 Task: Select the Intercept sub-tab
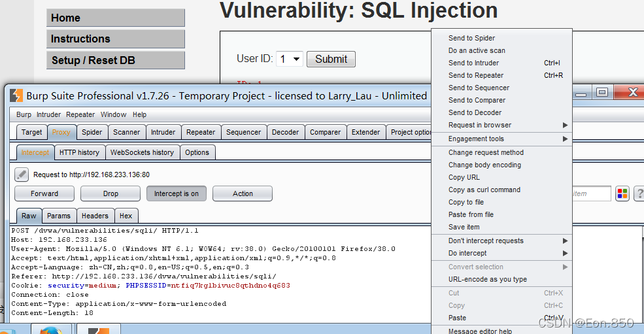35,152
